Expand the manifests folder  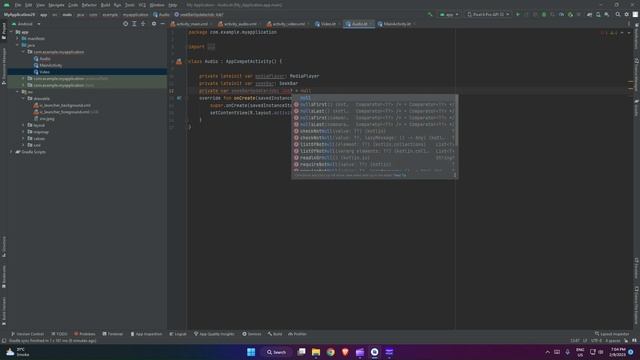(x=18, y=39)
